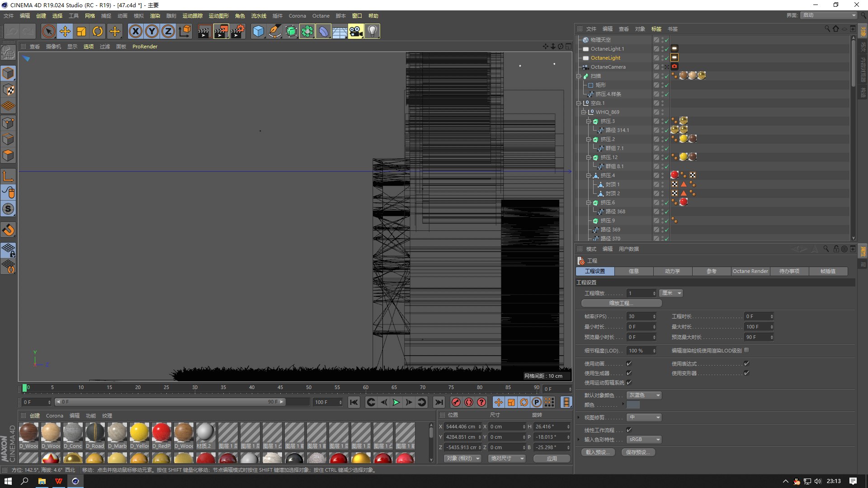The height and width of the screenshot is (488, 868).
Task: Click the 保存预设 button
Action: coord(638,452)
